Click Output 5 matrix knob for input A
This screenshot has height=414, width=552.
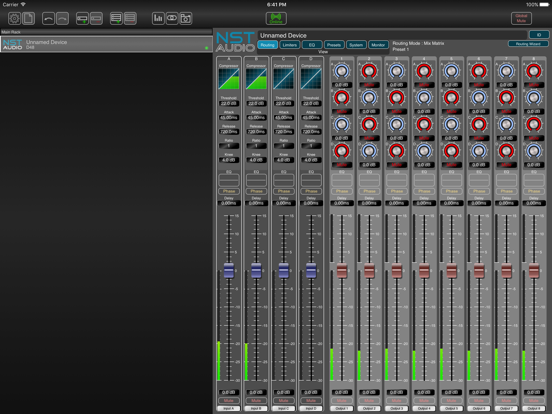[451, 71]
